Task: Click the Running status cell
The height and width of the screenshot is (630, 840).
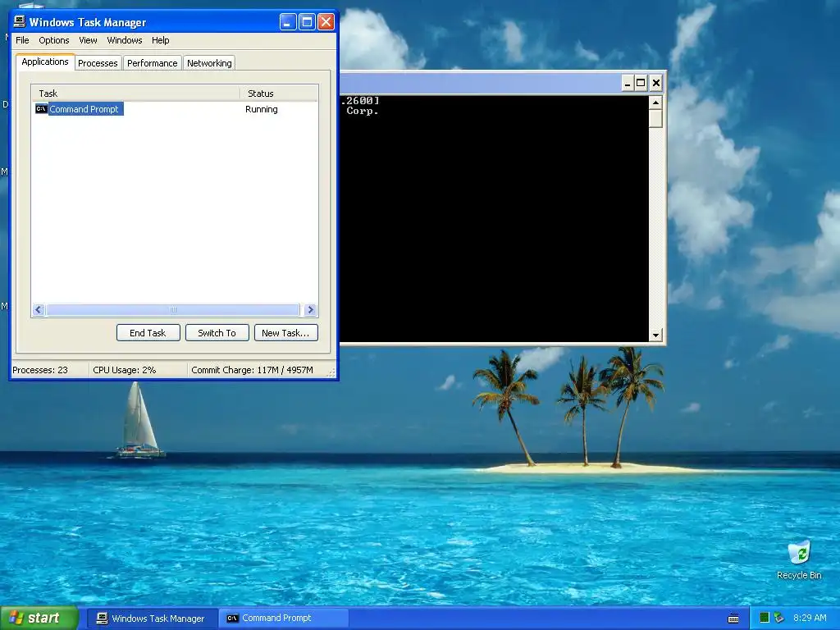Action: [262, 109]
